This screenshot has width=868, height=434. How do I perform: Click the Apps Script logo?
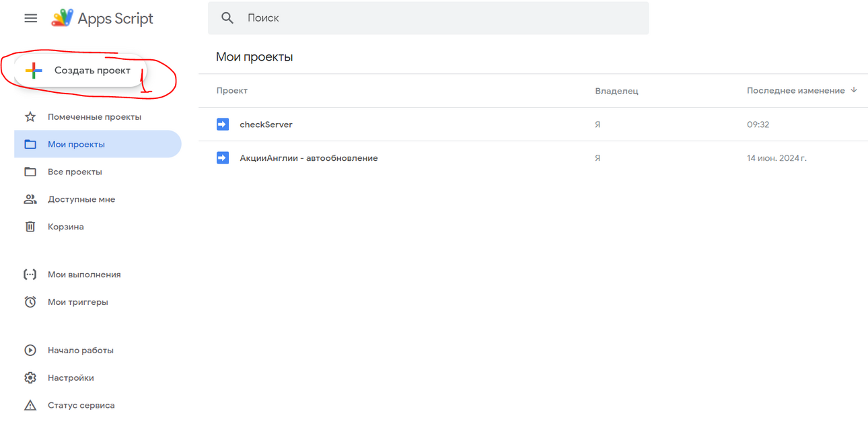coord(62,18)
